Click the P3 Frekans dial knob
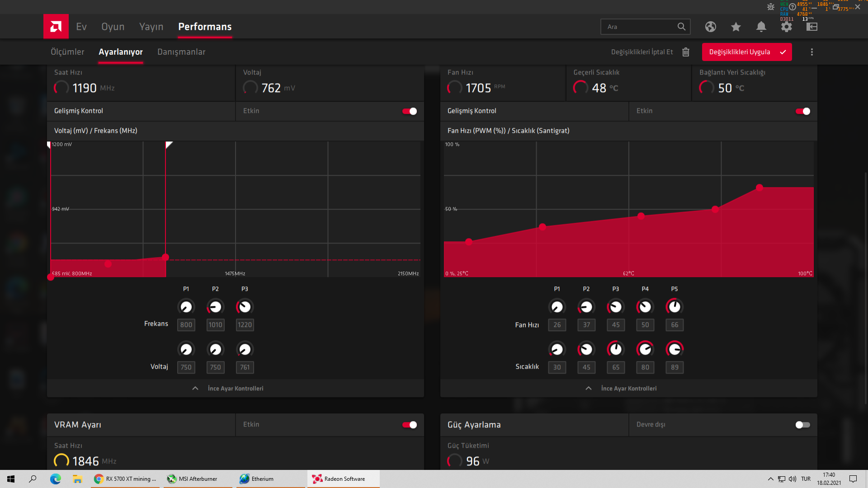Image resolution: width=868 pixels, height=488 pixels. tap(245, 307)
